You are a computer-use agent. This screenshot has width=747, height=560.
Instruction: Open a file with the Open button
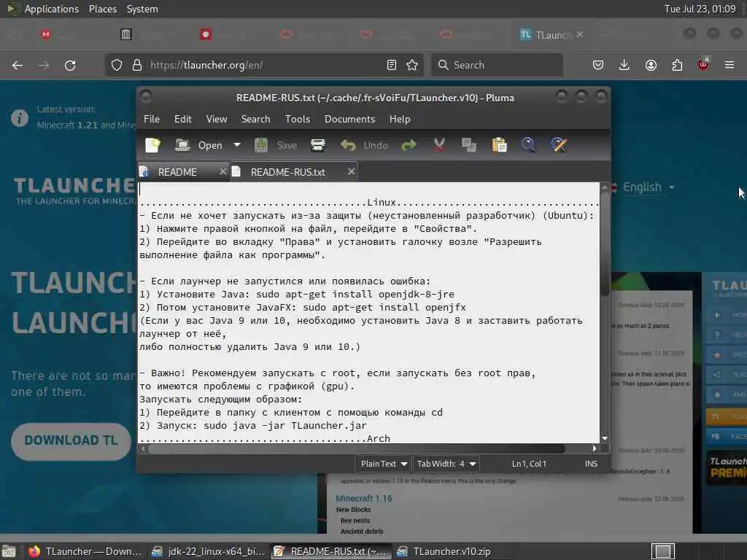tap(199, 145)
